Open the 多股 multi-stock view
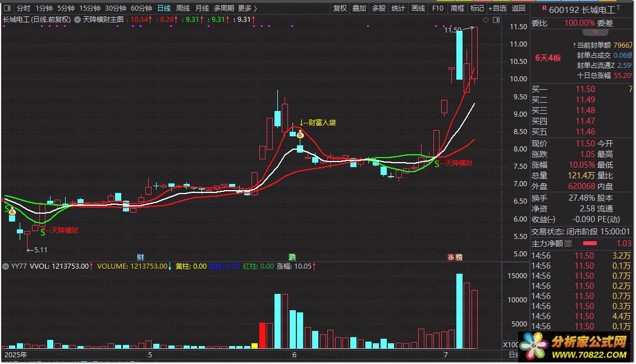 [379, 8]
